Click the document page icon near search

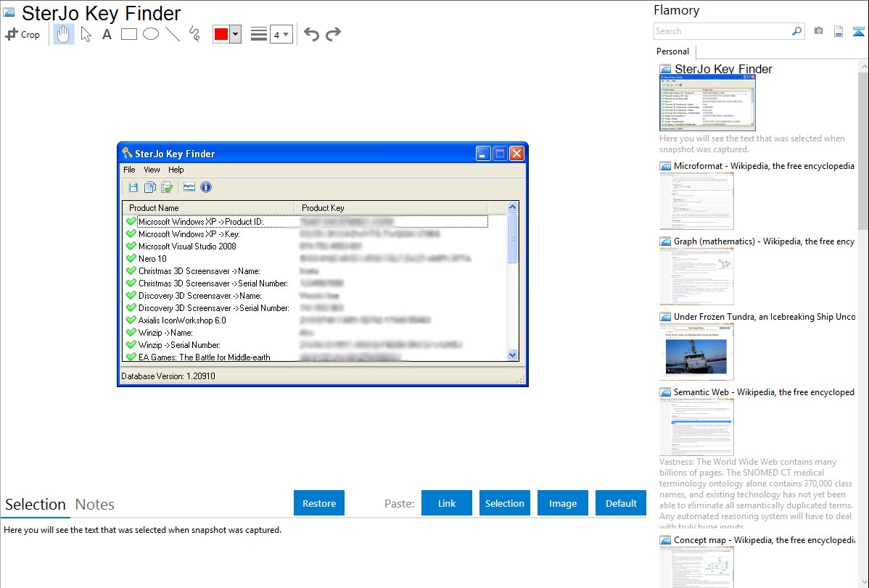pyautogui.click(x=839, y=31)
